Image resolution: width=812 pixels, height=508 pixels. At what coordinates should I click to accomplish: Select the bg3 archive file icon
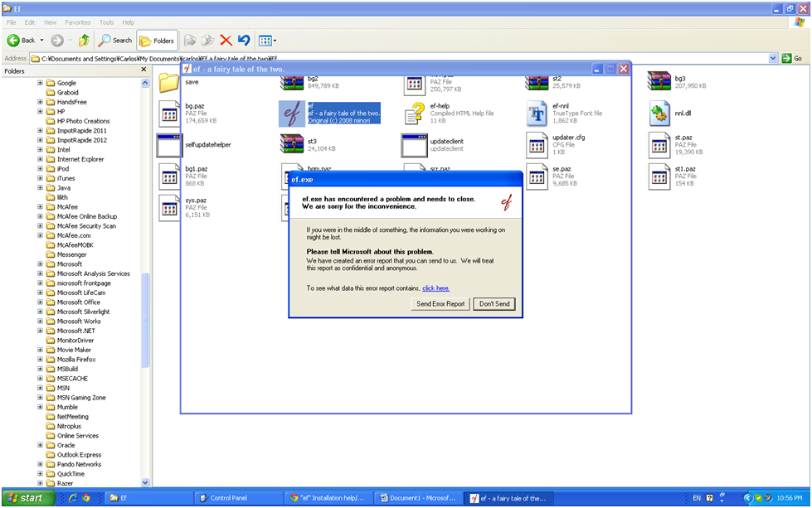tap(659, 81)
